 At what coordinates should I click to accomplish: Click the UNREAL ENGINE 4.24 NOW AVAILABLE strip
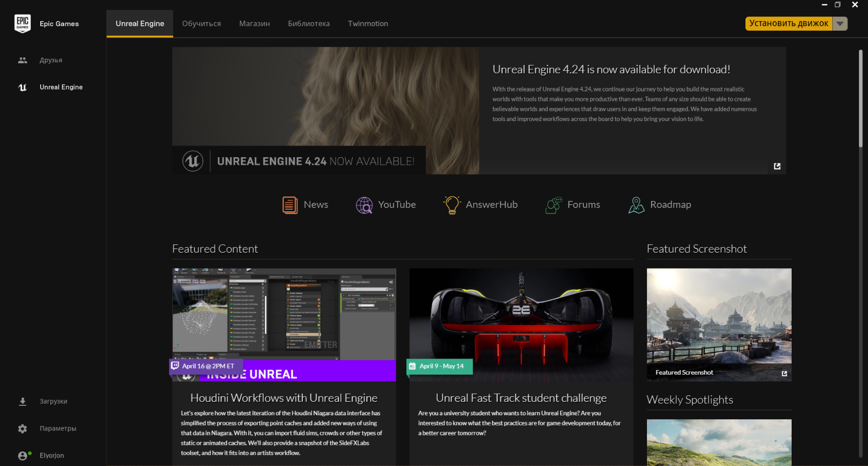click(x=299, y=161)
